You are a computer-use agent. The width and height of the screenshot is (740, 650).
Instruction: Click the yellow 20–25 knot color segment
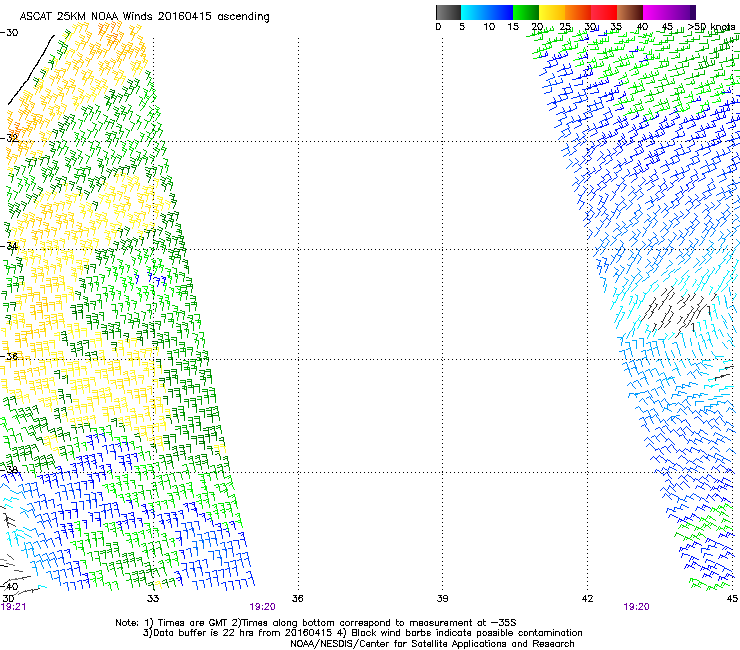pos(552,12)
